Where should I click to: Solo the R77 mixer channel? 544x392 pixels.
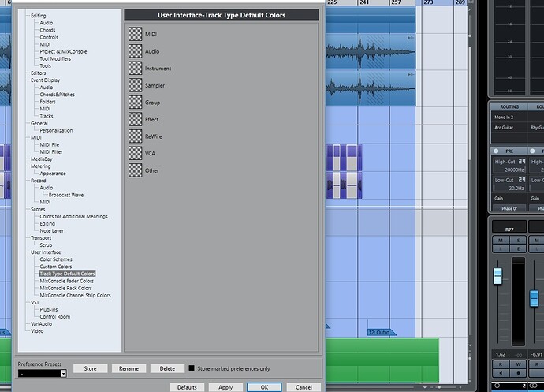(x=518, y=241)
